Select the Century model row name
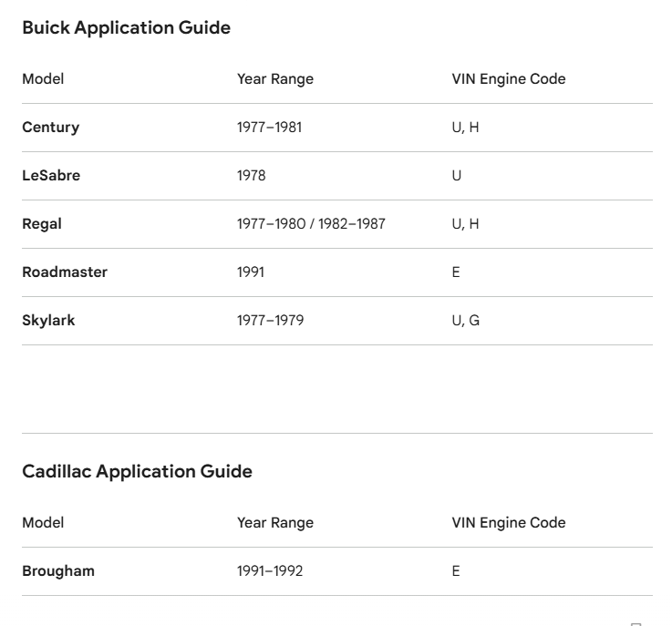 point(50,128)
